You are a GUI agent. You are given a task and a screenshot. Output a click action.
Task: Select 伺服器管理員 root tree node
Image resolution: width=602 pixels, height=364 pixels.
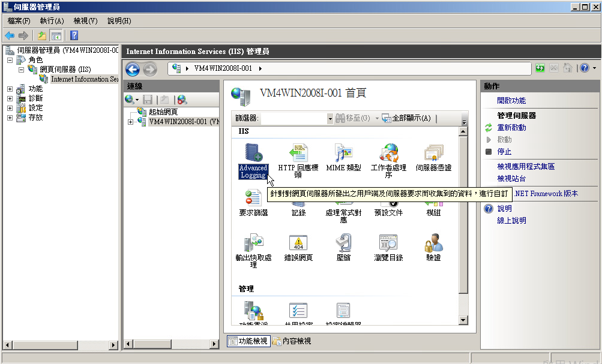click(x=68, y=50)
